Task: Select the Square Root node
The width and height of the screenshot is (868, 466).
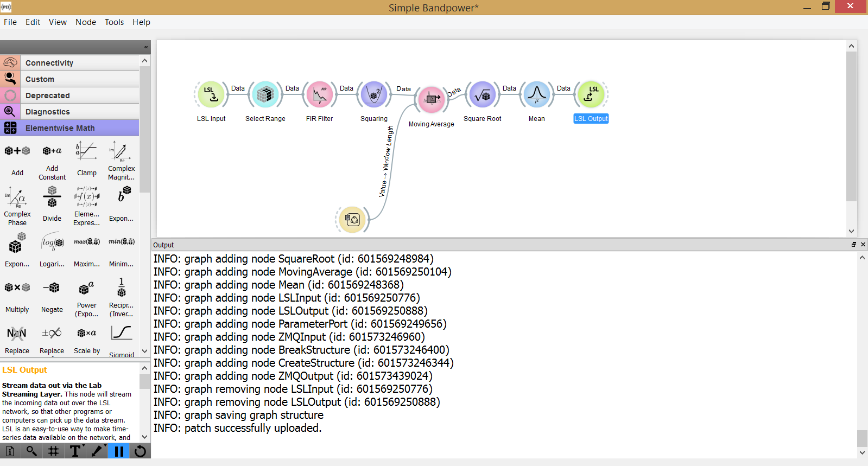Action: 483,95
